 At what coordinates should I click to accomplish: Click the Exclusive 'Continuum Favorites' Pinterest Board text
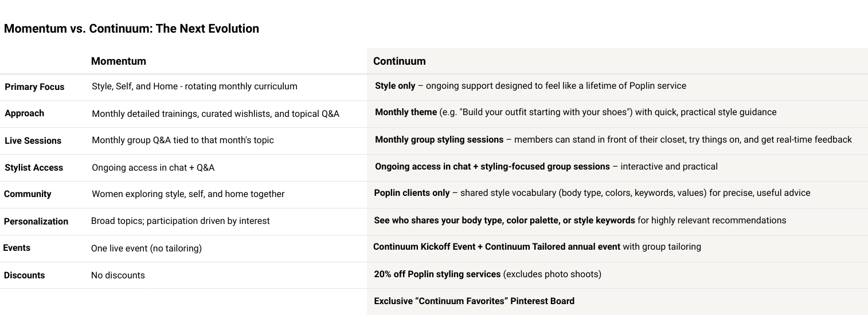[474, 301]
